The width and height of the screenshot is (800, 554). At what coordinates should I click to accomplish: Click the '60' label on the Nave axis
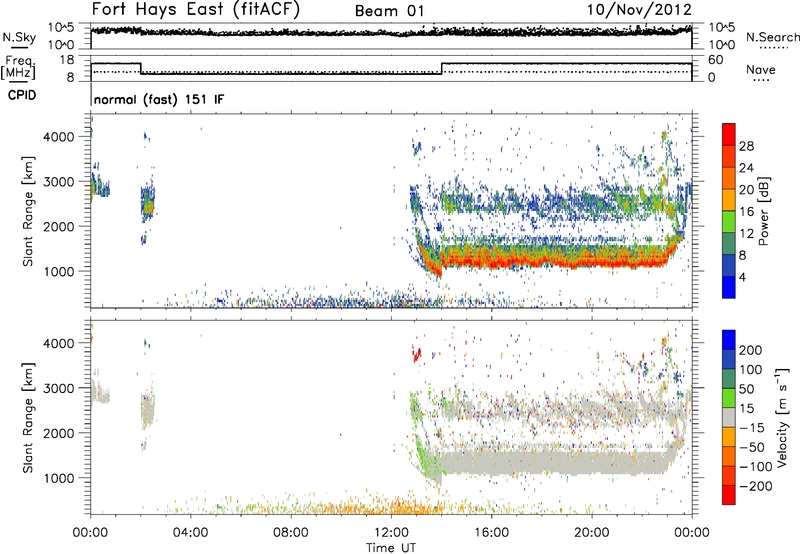[715, 60]
